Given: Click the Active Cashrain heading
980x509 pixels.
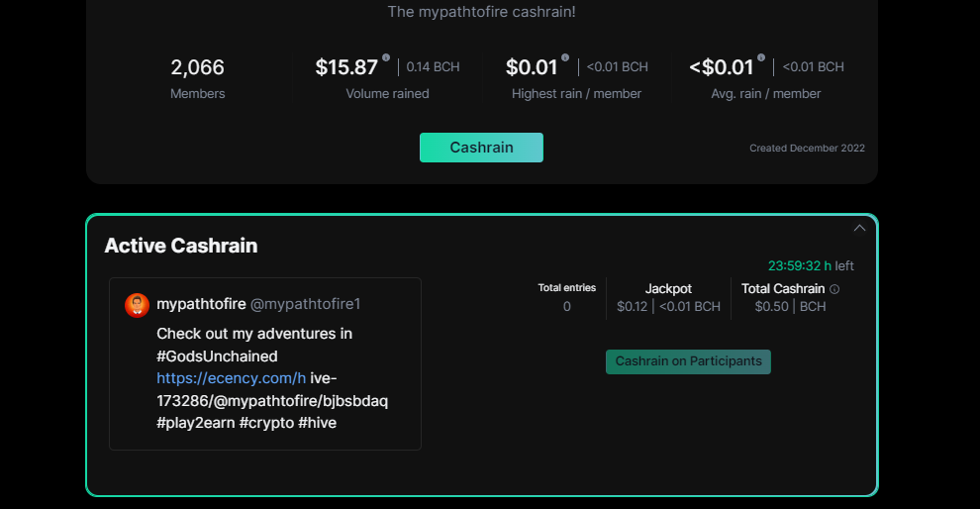Looking at the screenshot, I should pyautogui.click(x=181, y=246).
